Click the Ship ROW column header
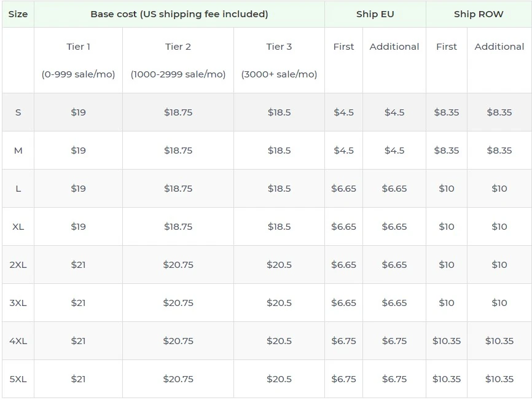This screenshot has height=400, width=532. (x=479, y=14)
